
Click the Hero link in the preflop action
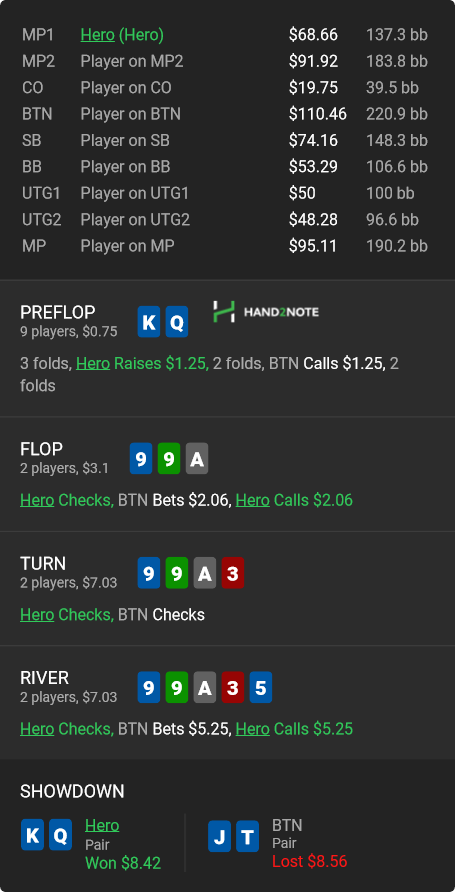[93, 363]
